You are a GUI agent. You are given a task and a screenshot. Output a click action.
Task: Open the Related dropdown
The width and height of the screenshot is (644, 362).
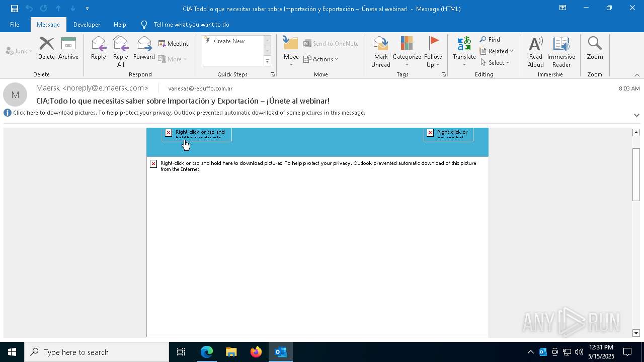point(497,51)
